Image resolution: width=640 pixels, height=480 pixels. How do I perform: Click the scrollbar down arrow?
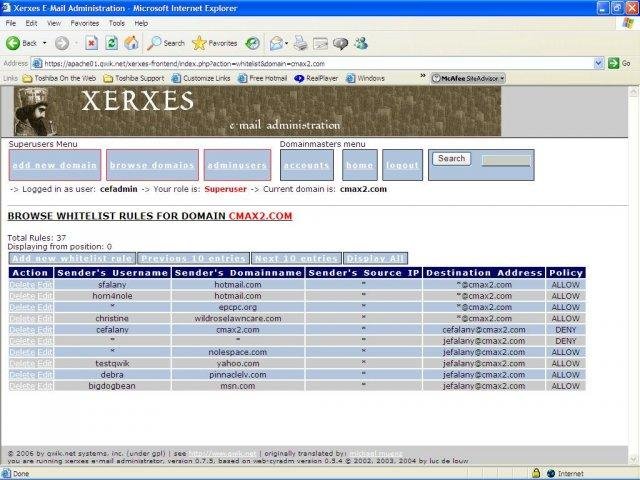[x=633, y=459]
